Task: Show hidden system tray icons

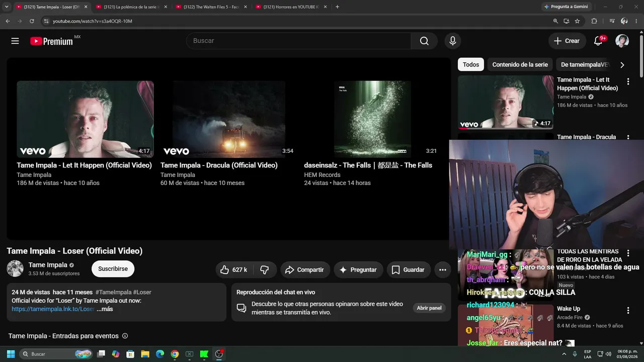Action: tap(563, 354)
